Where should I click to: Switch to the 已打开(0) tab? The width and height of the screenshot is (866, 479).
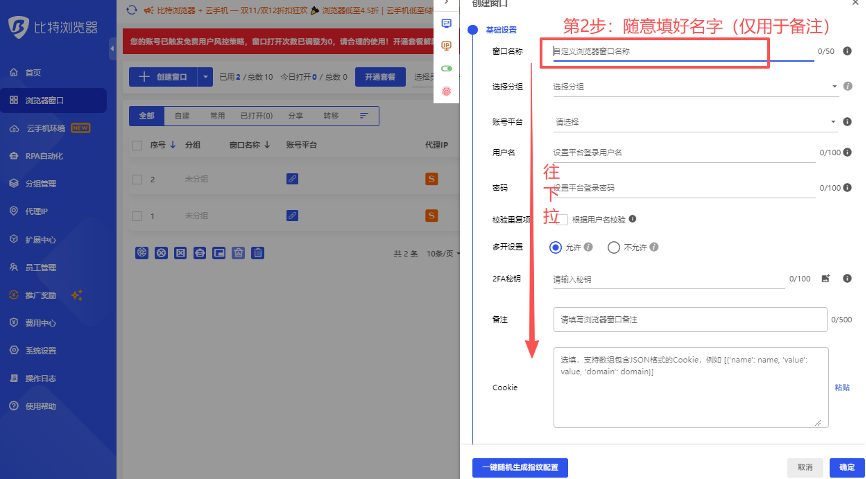[x=253, y=116]
